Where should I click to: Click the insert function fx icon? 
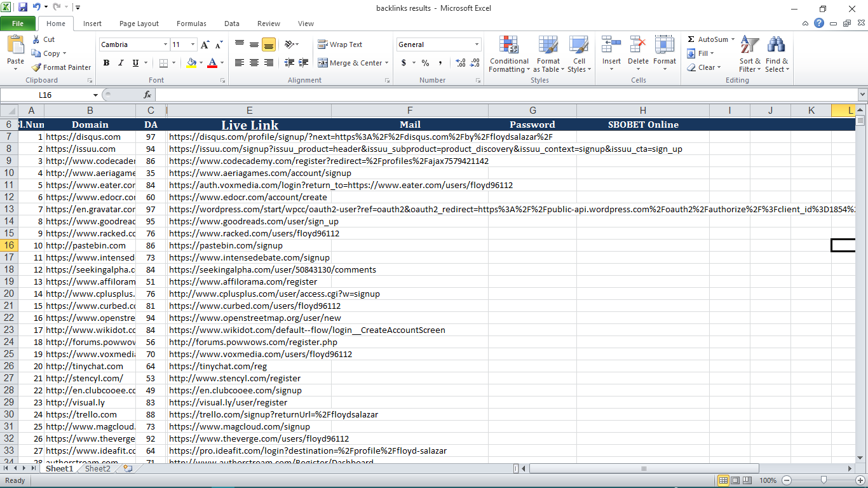(147, 95)
